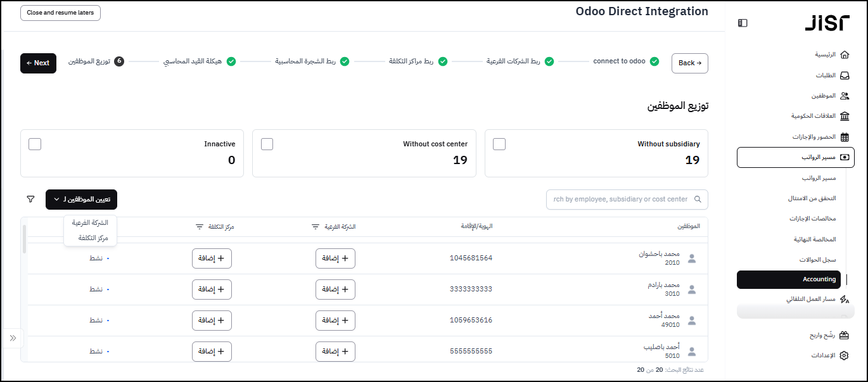
Task: Open the الشركة الفرعية column filter
Action: click(x=316, y=227)
